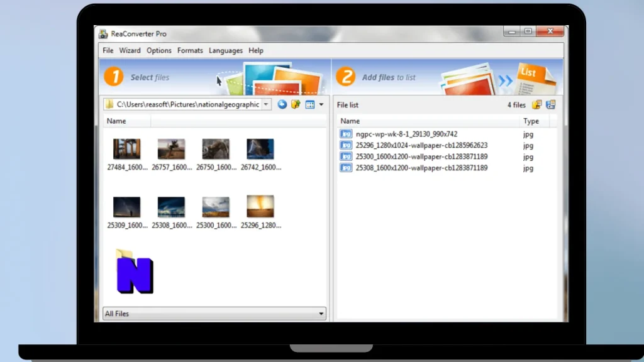This screenshot has width=644, height=362.
Task: Expand the view mode dropdown arrow
Action: tap(321, 105)
